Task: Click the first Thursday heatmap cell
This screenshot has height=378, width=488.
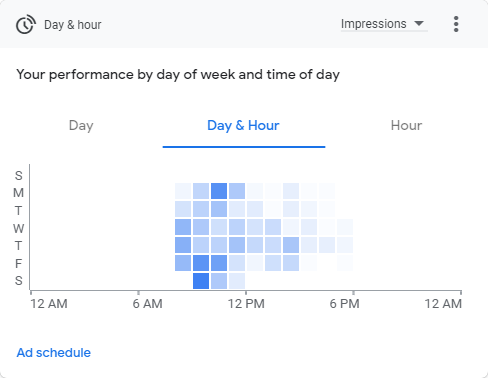Action: (x=183, y=245)
